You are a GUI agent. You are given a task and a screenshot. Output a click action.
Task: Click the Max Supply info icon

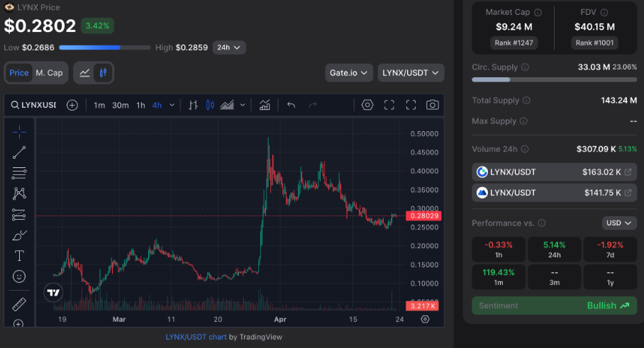click(x=523, y=121)
